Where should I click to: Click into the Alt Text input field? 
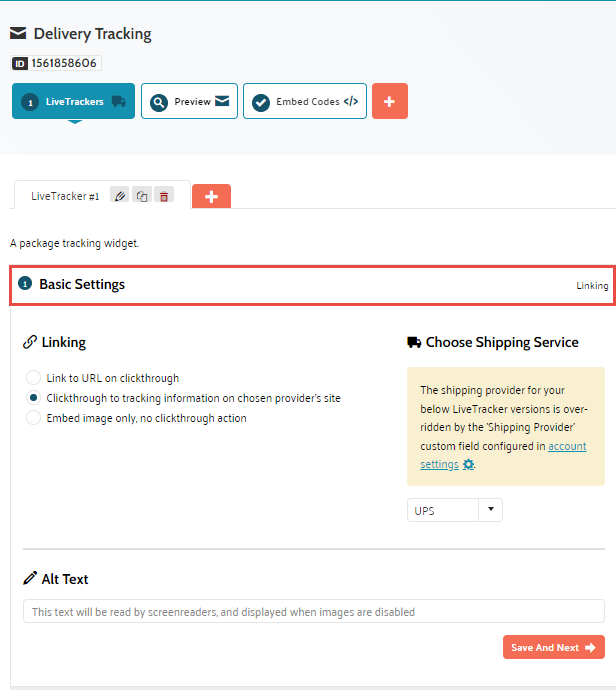[x=313, y=611]
